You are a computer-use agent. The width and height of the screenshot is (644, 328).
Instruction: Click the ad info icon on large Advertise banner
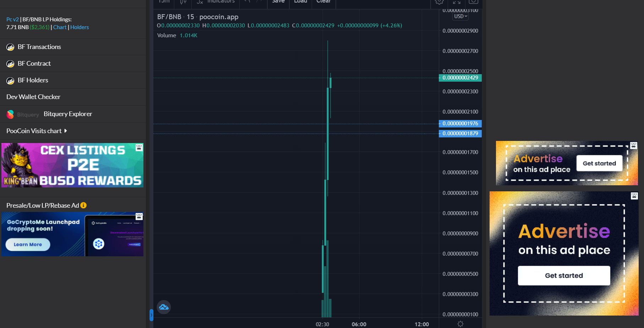tap(634, 196)
